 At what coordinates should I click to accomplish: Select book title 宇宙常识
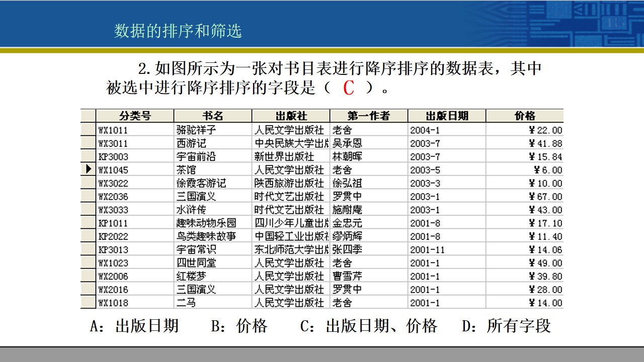[x=196, y=249]
